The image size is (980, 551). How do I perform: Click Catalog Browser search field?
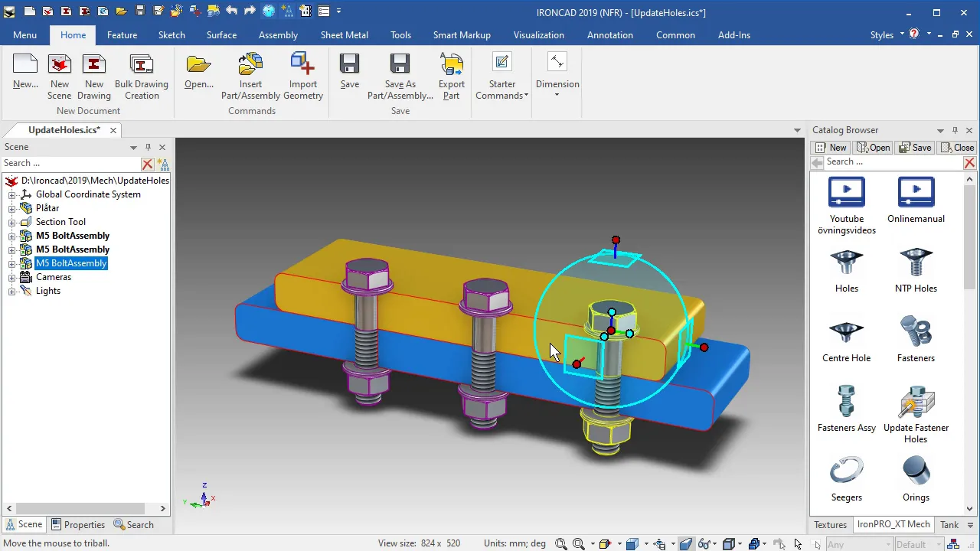[893, 162]
